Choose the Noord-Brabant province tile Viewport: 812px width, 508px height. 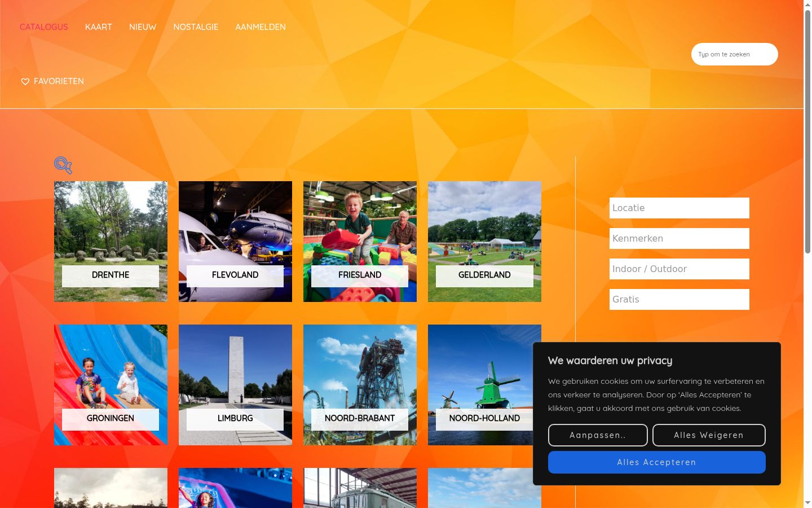click(x=360, y=385)
